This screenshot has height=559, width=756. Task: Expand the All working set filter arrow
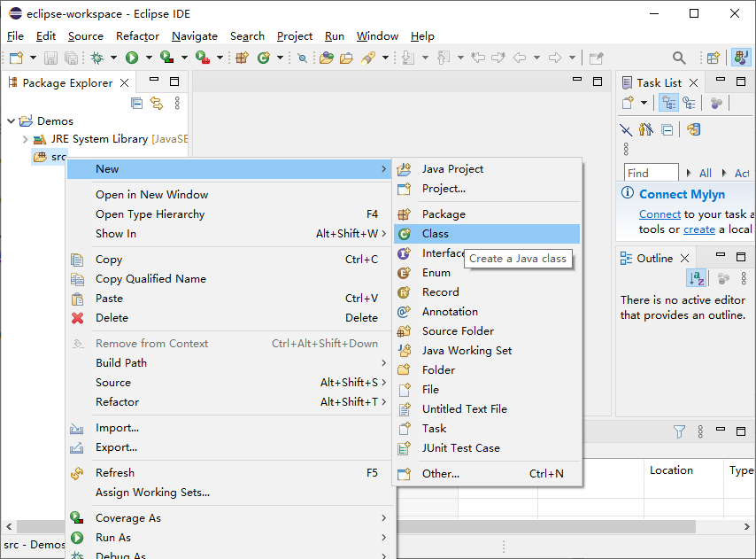(x=689, y=173)
